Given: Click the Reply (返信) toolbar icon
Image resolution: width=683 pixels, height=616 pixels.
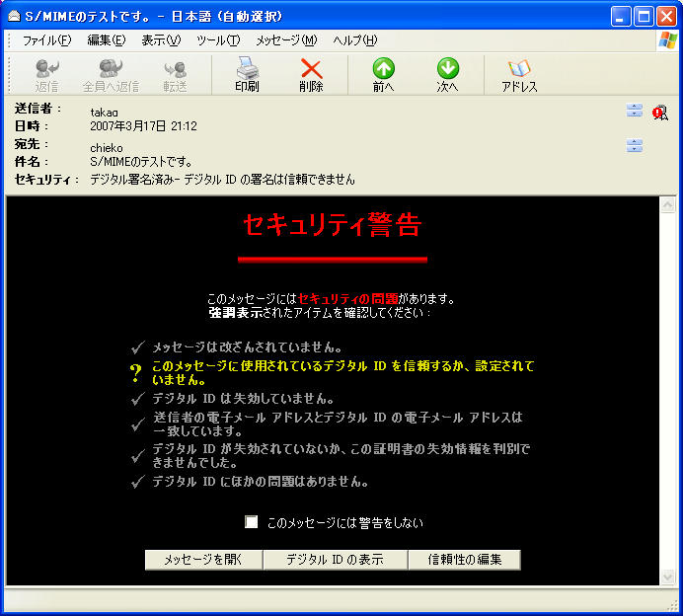Looking at the screenshot, I should coord(47,75).
